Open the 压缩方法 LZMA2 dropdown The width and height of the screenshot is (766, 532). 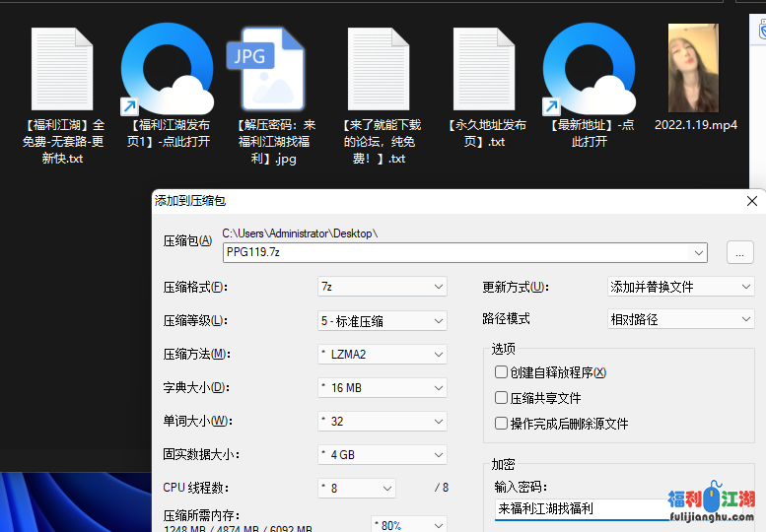coord(383,354)
